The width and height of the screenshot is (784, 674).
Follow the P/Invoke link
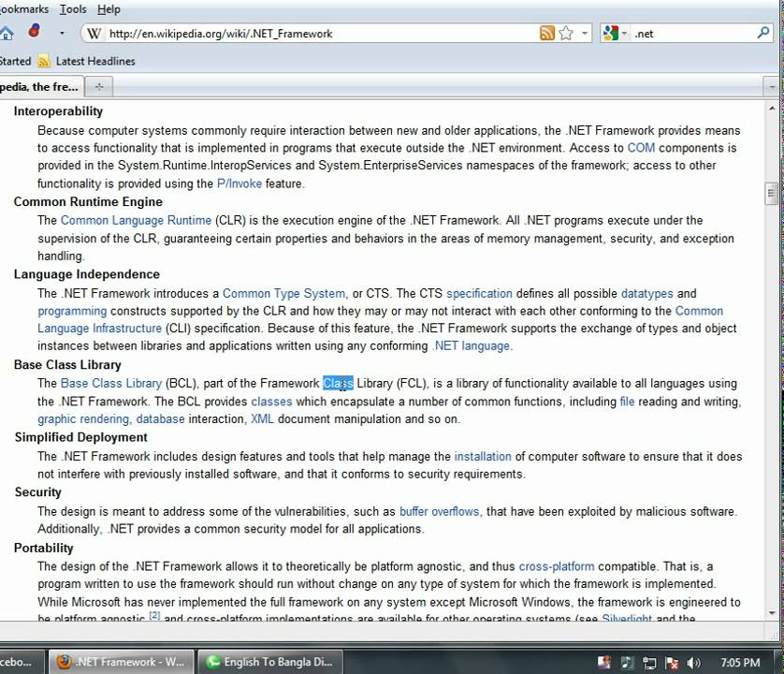point(240,183)
